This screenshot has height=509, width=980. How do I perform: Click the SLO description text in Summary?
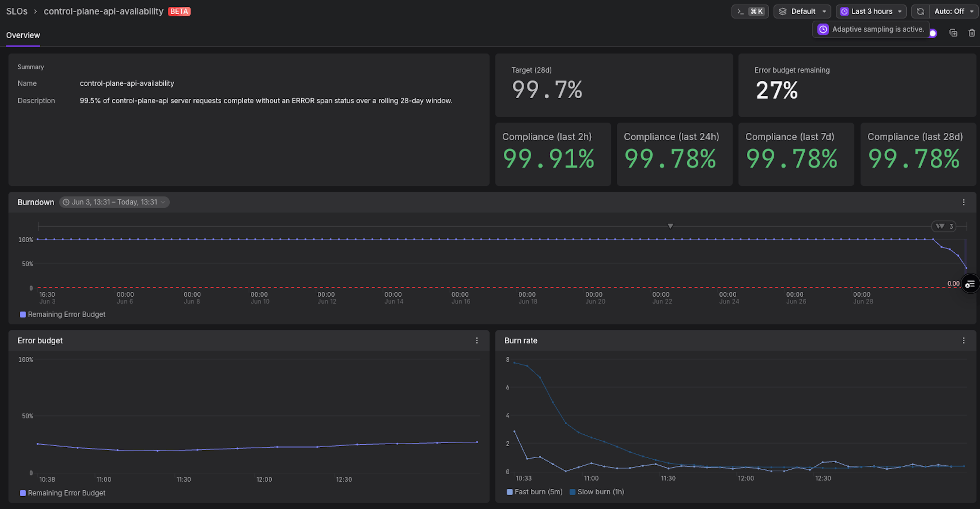pyautogui.click(x=266, y=101)
